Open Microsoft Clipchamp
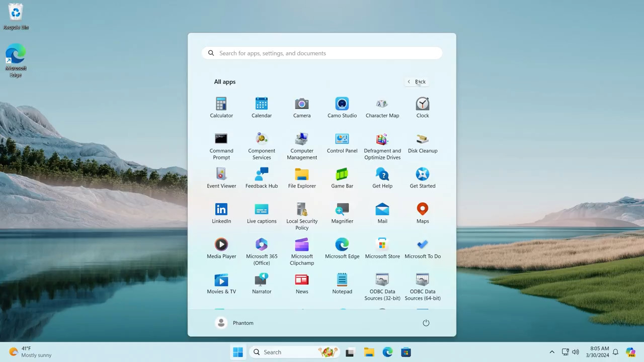 302,249
